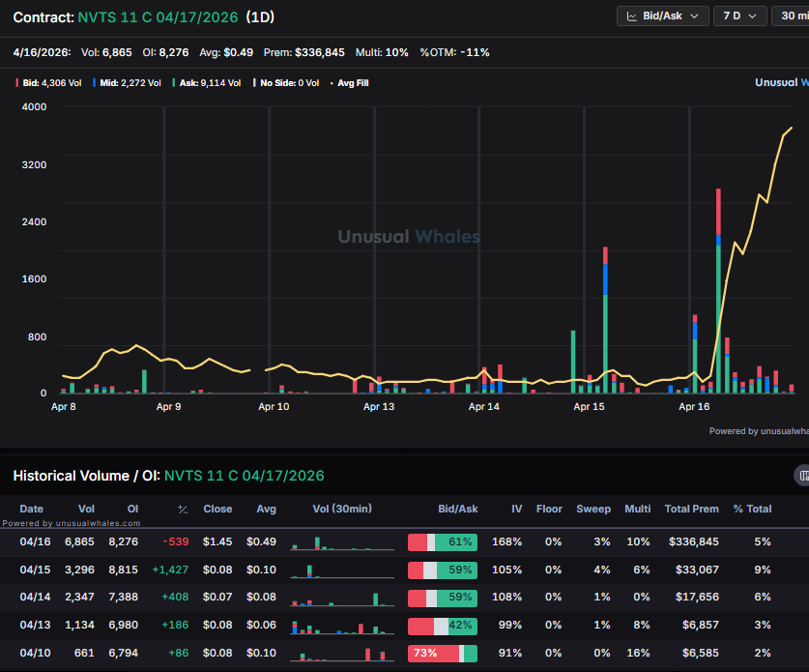This screenshot has height=672, width=809.
Task: Toggle the Bid volume legend
Action: point(34,82)
